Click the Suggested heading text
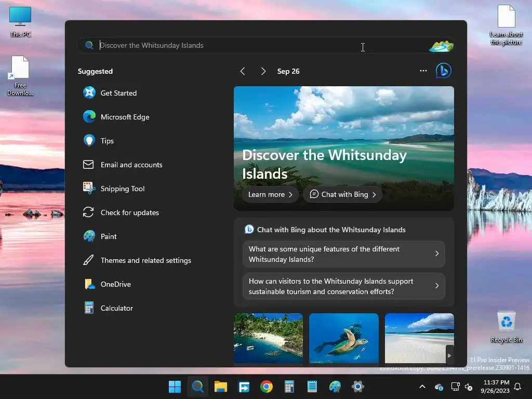The image size is (532, 399). [96, 71]
